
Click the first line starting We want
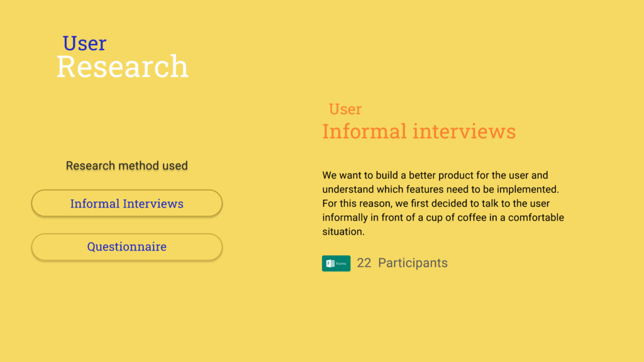pos(435,175)
